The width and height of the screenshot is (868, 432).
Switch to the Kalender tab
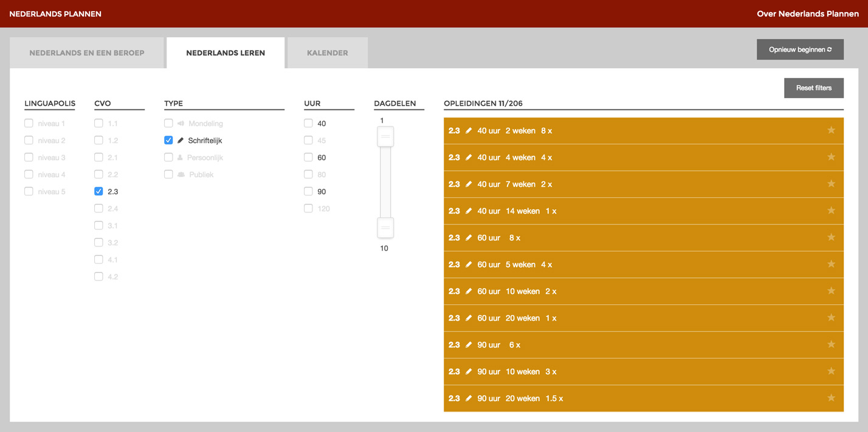(328, 53)
